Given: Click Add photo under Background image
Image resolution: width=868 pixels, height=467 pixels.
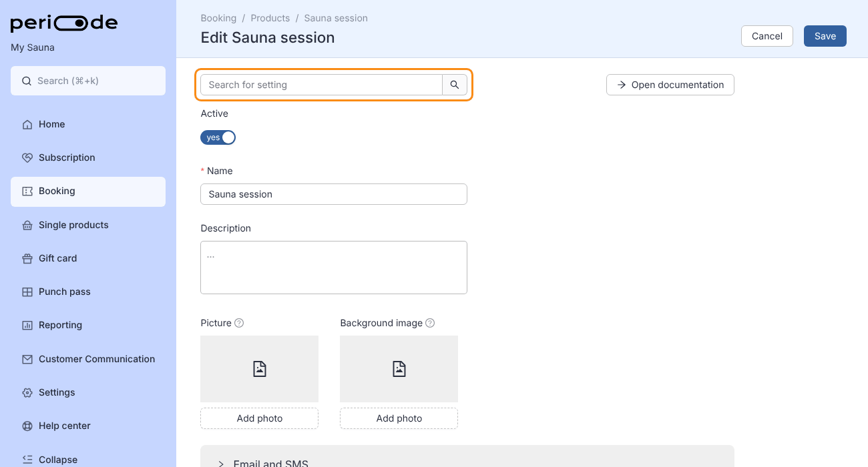Looking at the screenshot, I should (x=399, y=418).
